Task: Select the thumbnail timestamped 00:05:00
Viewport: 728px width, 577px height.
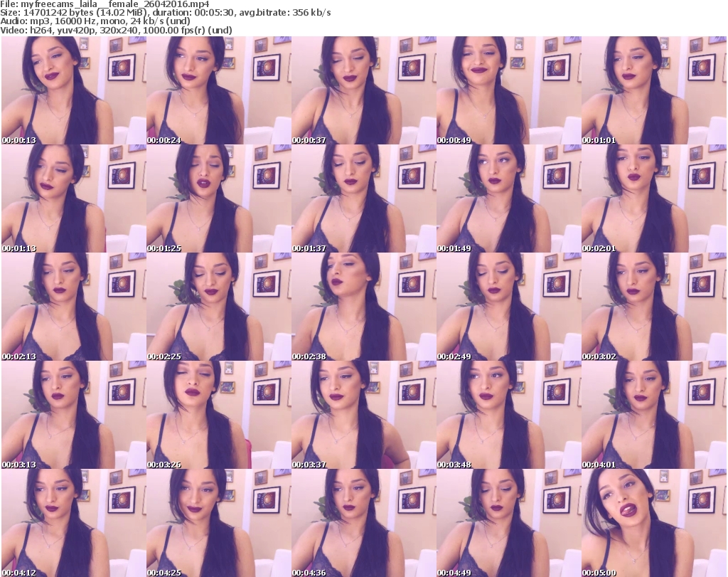Action: point(654,523)
